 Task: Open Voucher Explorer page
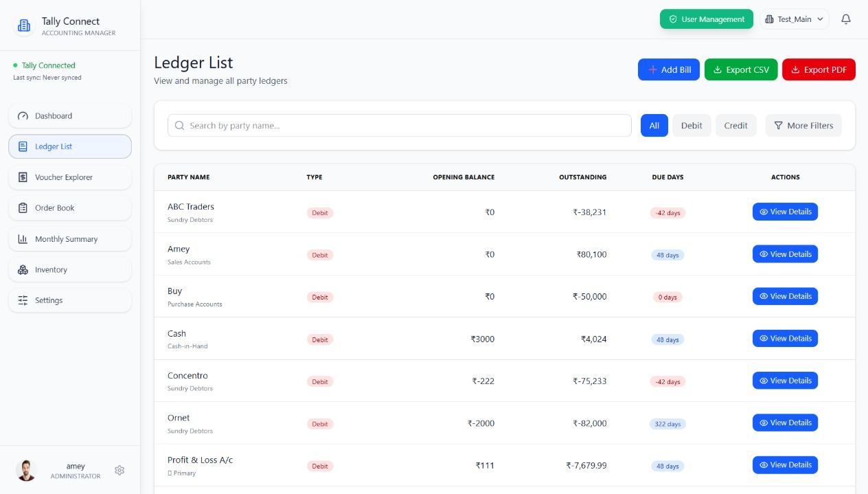coord(70,177)
